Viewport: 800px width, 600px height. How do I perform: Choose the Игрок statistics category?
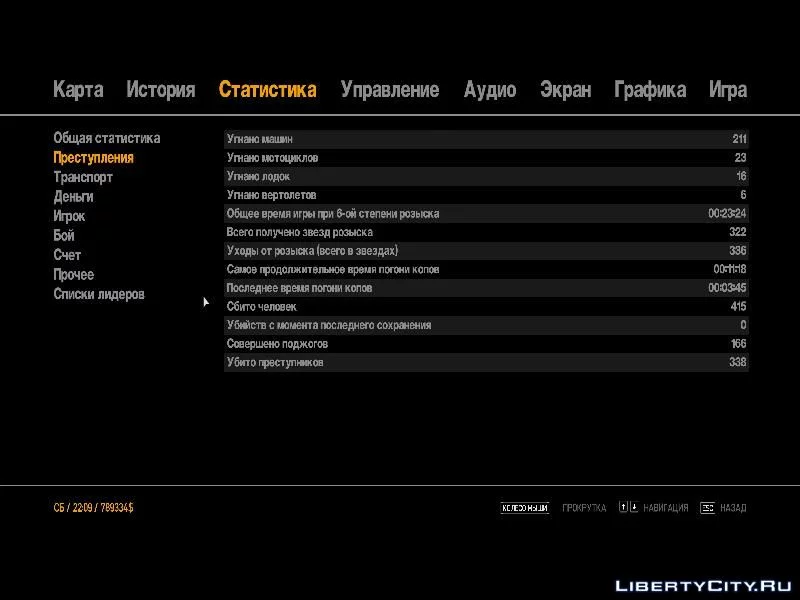coord(69,216)
